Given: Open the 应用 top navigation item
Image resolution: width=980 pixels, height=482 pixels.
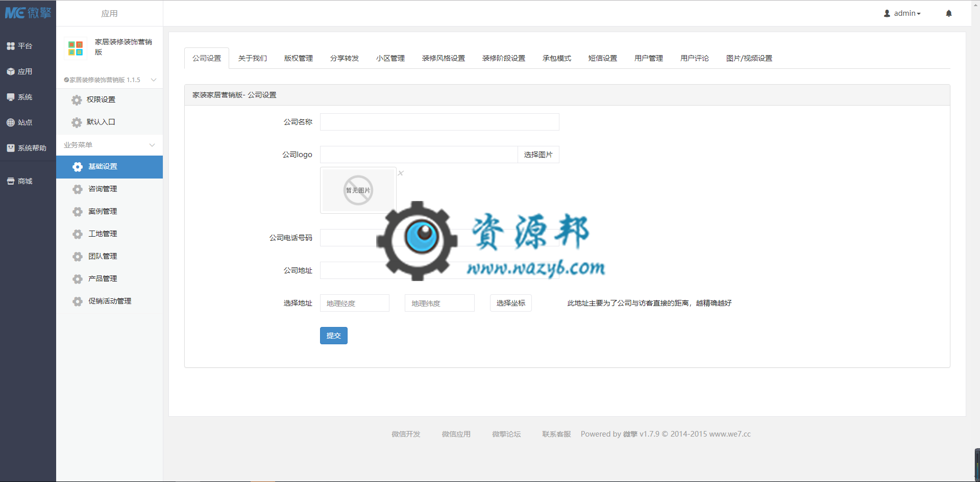Looking at the screenshot, I should (x=109, y=13).
